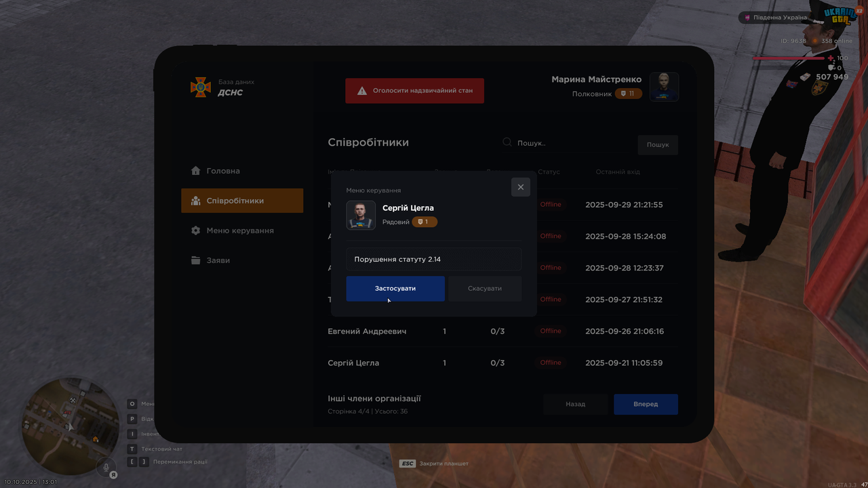Click Оголосити надзвичайний стан button

(415, 90)
